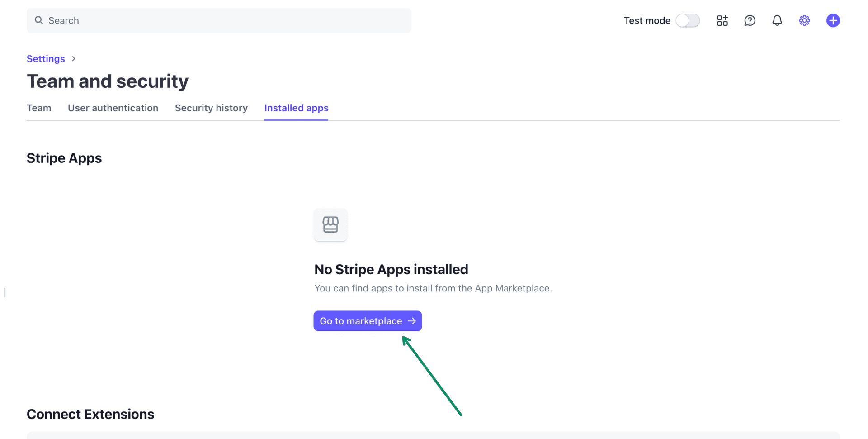Click the No Stripe Apps installed text
The image size is (868, 439).
391,269
